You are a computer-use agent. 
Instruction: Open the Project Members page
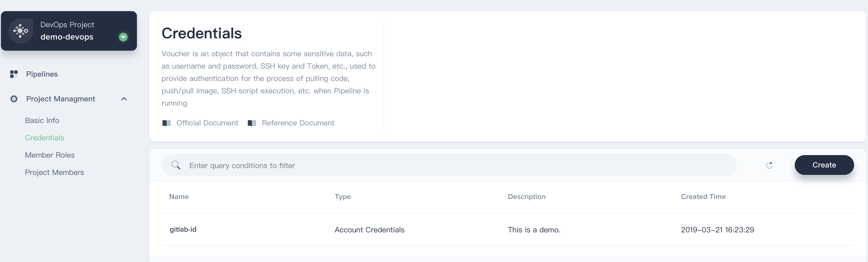[x=55, y=172]
